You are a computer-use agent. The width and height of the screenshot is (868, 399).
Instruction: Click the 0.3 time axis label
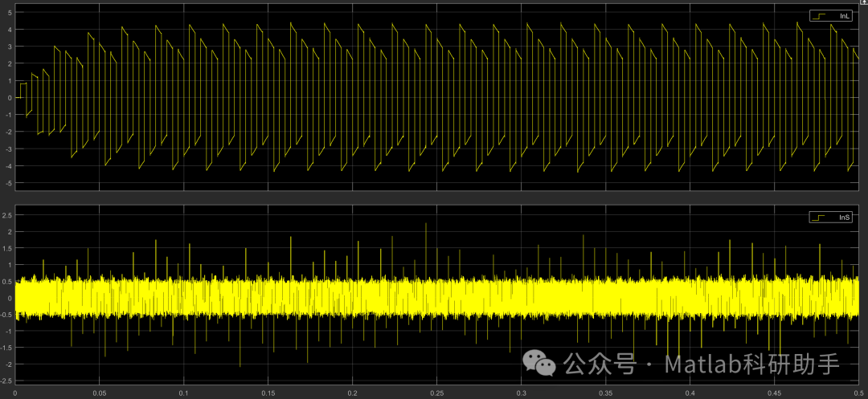522,393
